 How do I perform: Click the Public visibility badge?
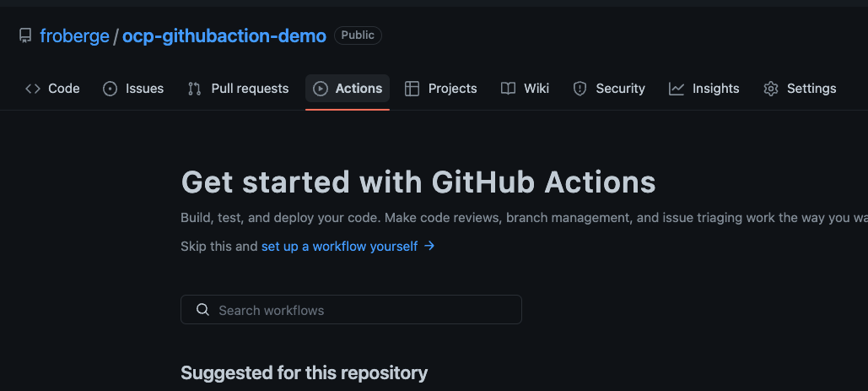pyautogui.click(x=358, y=35)
